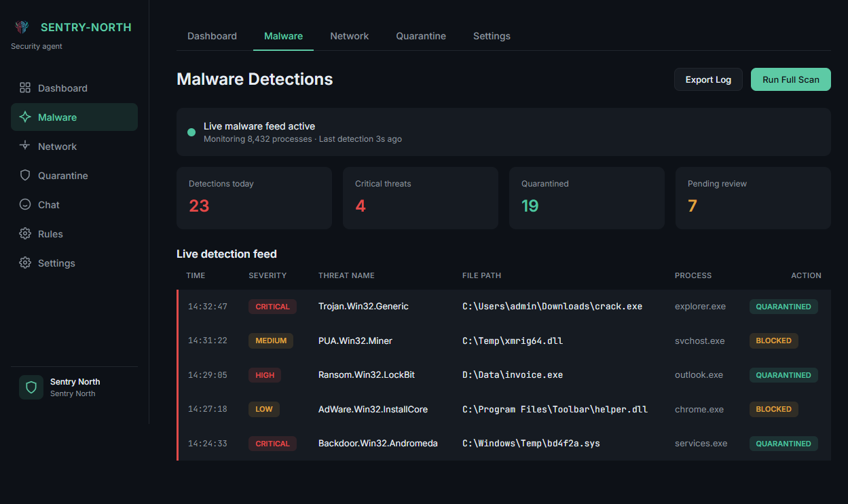Screen dimensions: 848x504
Task: Click the LOW severity badge
Action: [x=264, y=409]
